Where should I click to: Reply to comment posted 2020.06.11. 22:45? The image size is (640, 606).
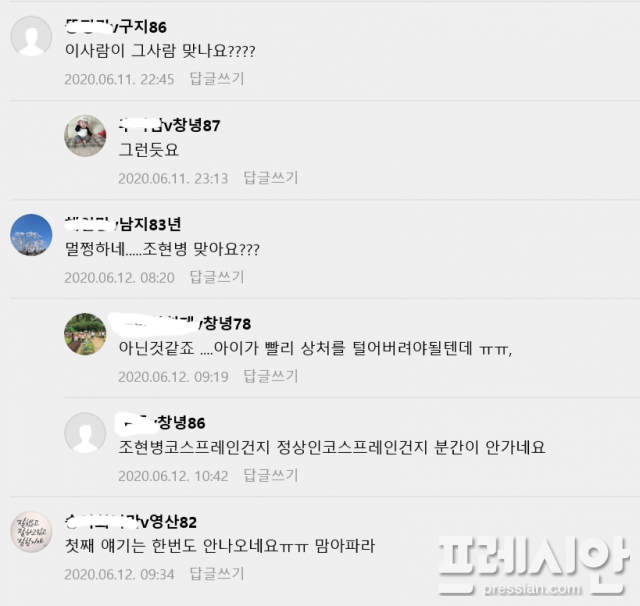[217, 78]
